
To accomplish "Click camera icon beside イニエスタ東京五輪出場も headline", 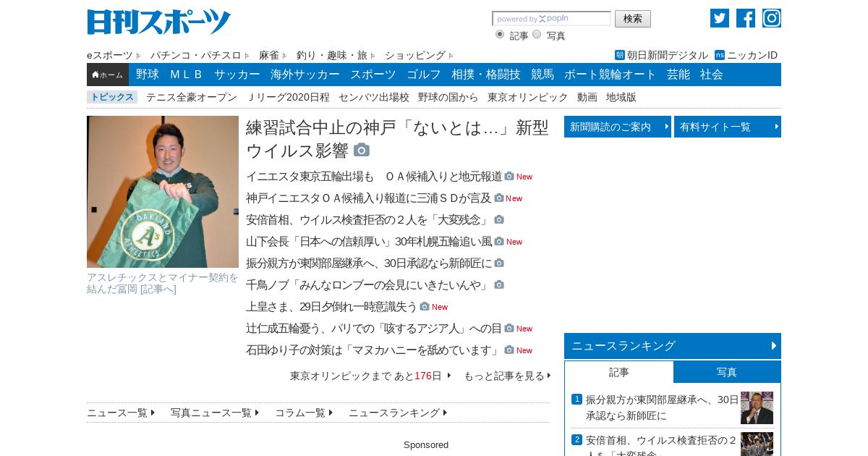I will pos(509,176).
